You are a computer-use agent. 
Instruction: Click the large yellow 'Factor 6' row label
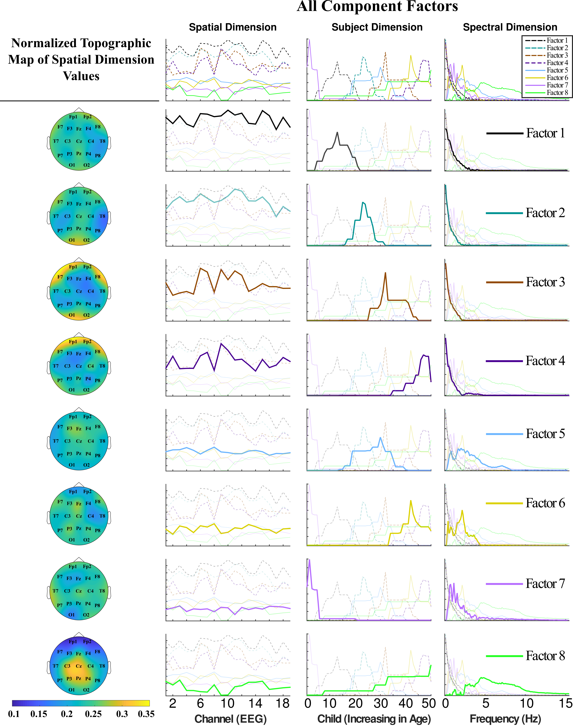(x=545, y=503)
